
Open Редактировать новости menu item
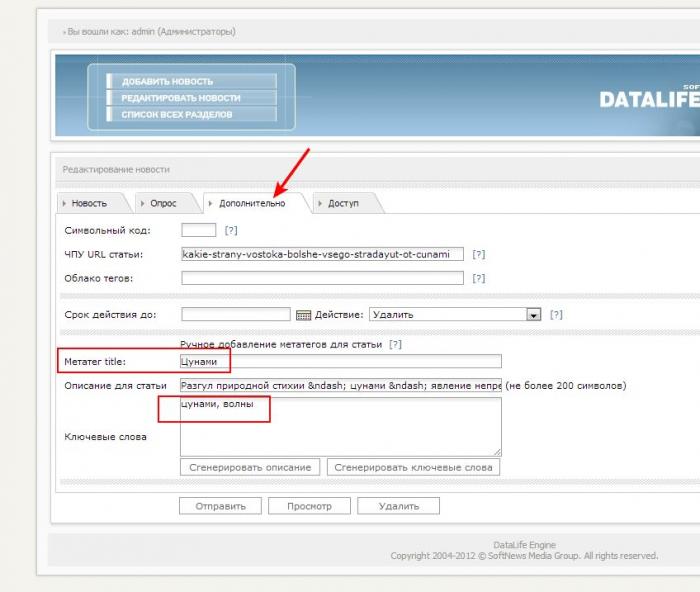coord(192,98)
